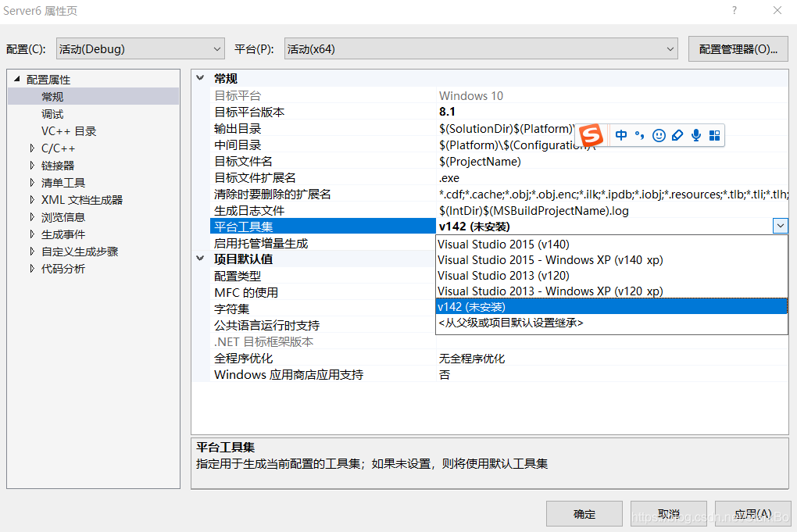Select Visual Studio 2013 - Windows XP (v120_xp)
Viewport: 797px width, 532px height.
[x=612, y=291]
